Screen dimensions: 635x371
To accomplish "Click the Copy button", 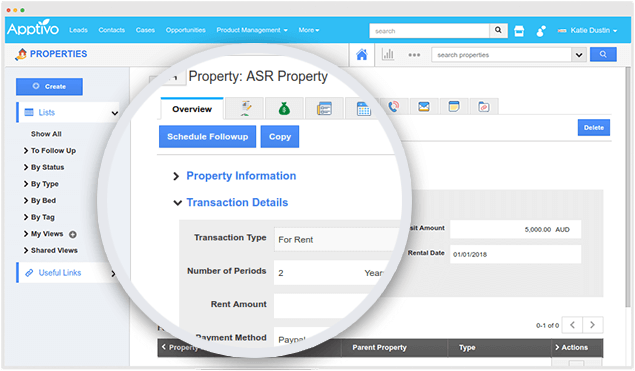I will [280, 136].
